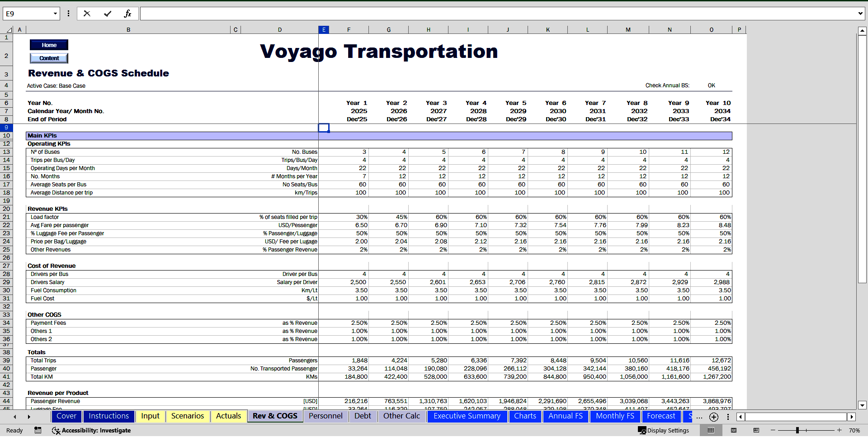Click the vertical scrollbar up arrow
The width and height of the screenshot is (868, 437).
point(862,31)
